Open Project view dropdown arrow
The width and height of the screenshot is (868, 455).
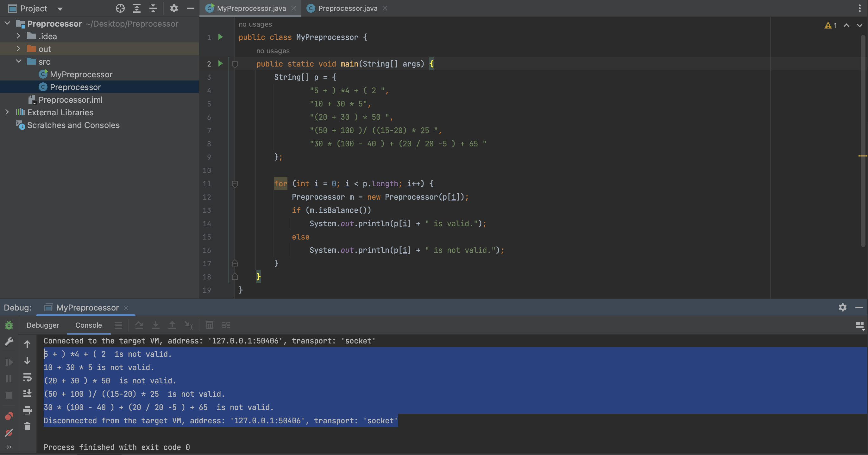tap(60, 9)
